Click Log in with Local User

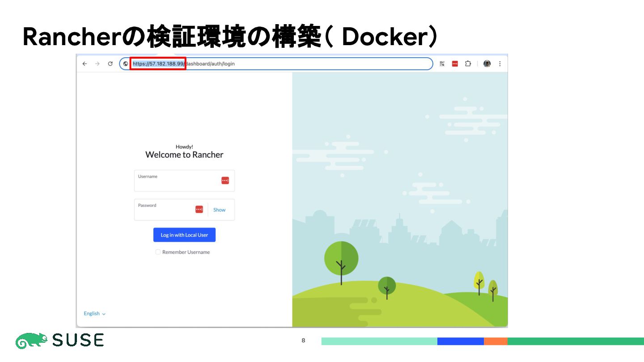184,235
